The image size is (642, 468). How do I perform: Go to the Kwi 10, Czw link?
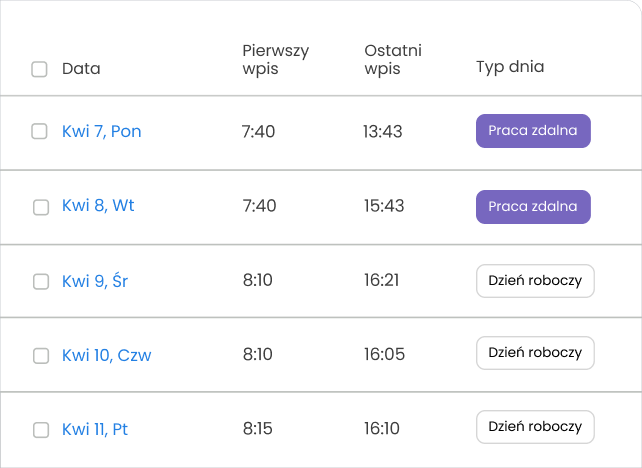106,355
